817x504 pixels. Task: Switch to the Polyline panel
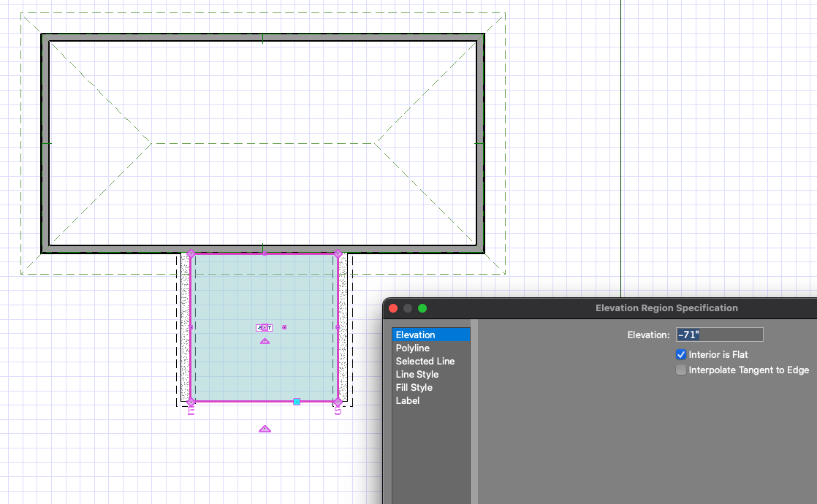point(413,348)
